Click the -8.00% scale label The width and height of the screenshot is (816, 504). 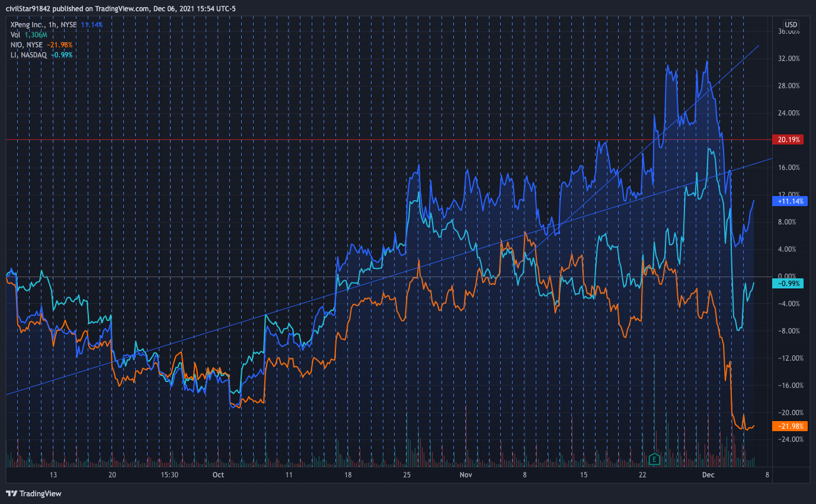coord(790,331)
